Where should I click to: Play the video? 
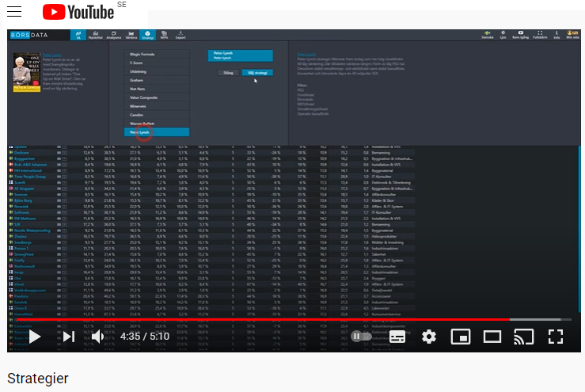point(34,337)
